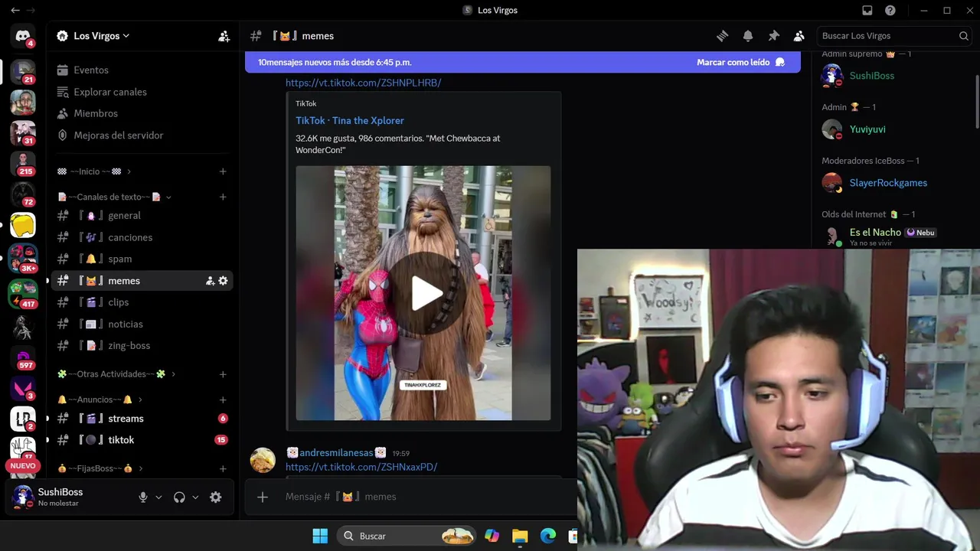This screenshot has height=551, width=980.
Task: Focus the memes message input field
Action: (429, 497)
